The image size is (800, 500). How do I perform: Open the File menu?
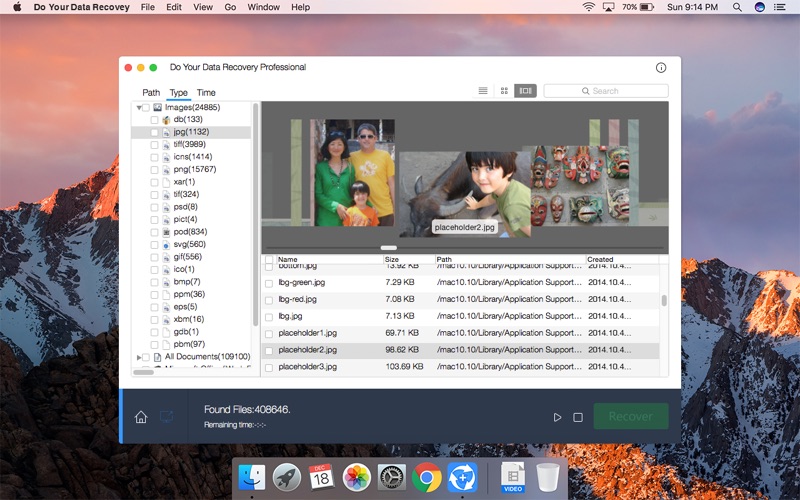pos(147,7)
